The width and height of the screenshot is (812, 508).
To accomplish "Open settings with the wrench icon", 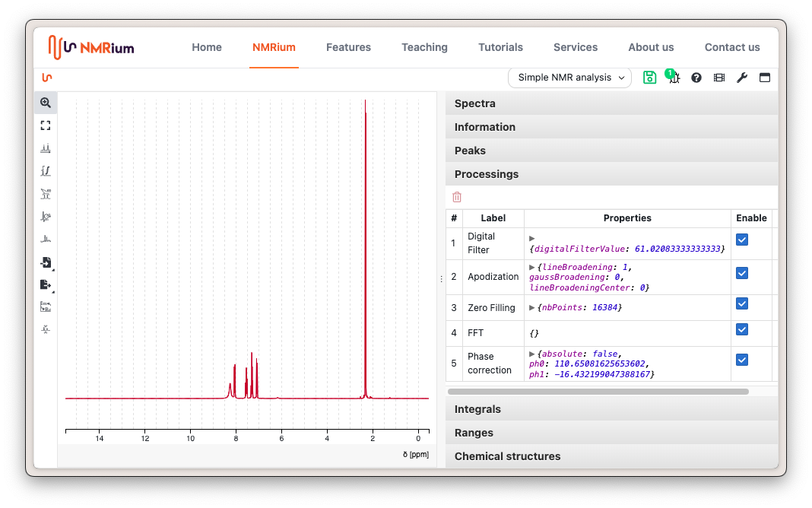I will click(x=742, y=78).
